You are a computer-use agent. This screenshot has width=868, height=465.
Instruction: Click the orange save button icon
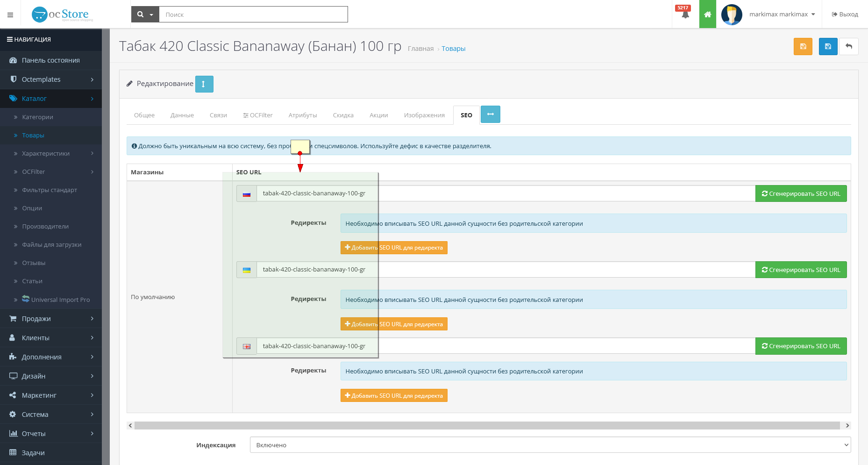tap(803, 46)
